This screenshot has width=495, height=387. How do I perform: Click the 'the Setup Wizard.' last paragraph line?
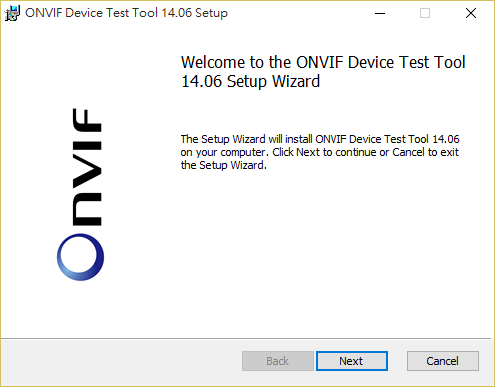tap(224, 165)
